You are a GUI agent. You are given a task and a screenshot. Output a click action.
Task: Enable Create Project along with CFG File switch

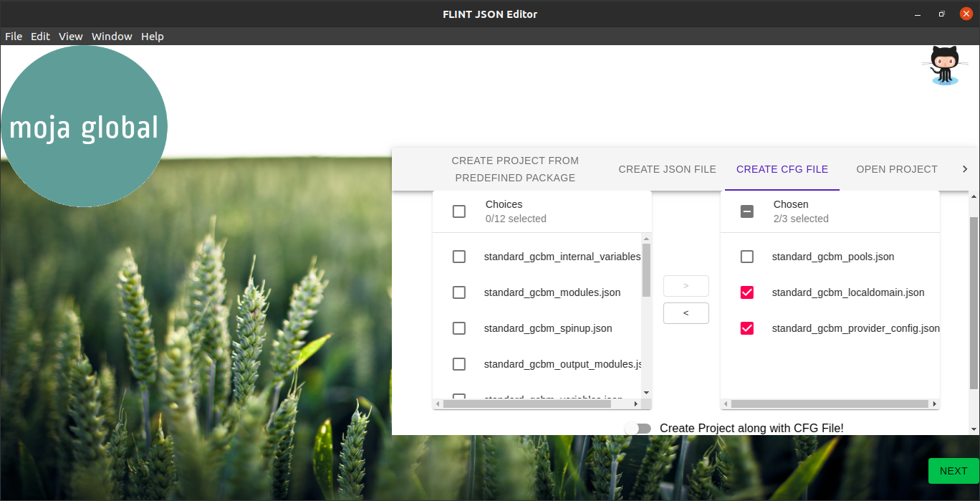[638, 428]
